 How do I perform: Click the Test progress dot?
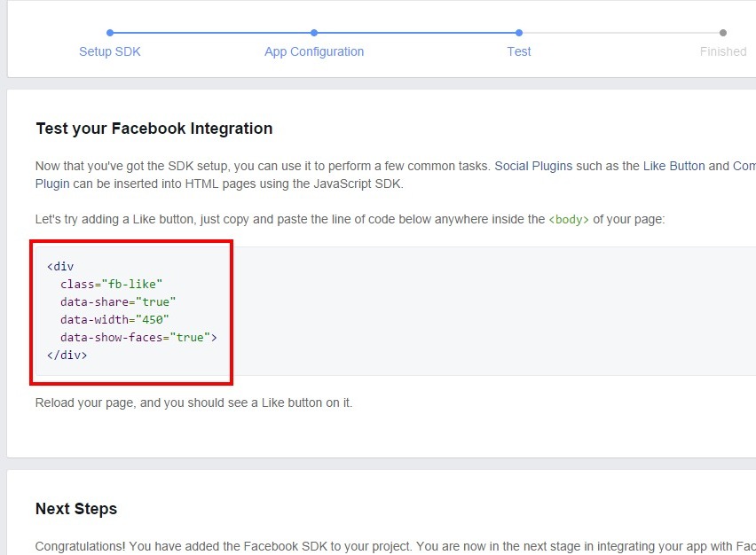coord(519,33)
